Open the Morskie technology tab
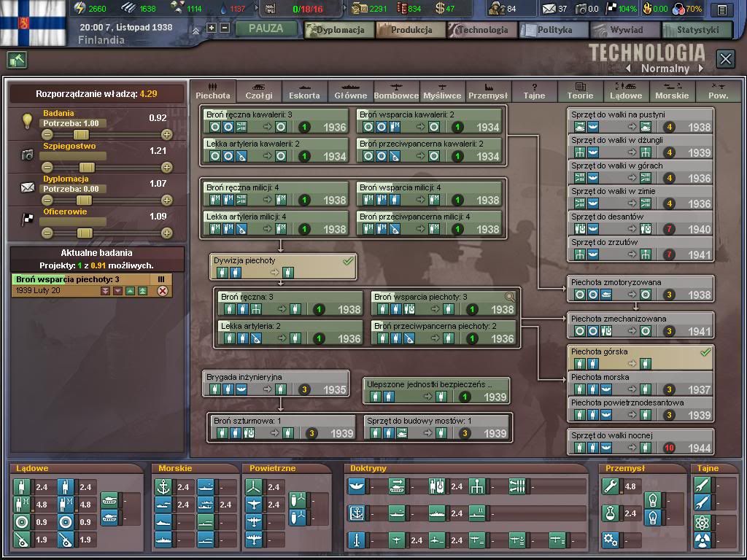The width and height of the screenshot is (747, 560). click(672, 91)
